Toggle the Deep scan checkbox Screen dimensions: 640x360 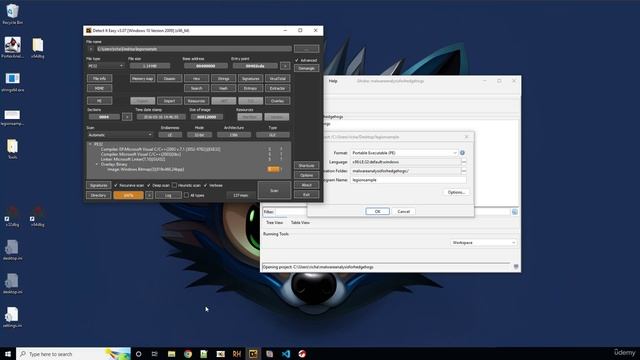click(x=149, y=185)
